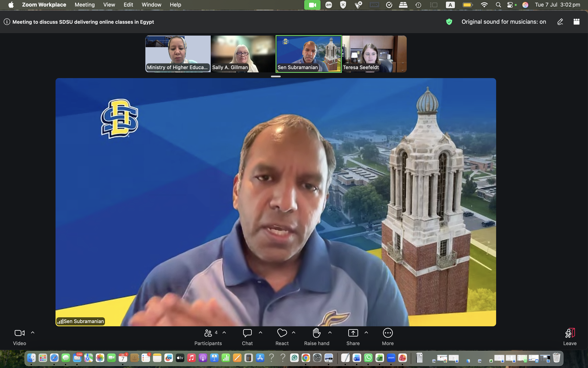Toggle Raise hand
Viewport: 588px width, 368px height.
317,337
